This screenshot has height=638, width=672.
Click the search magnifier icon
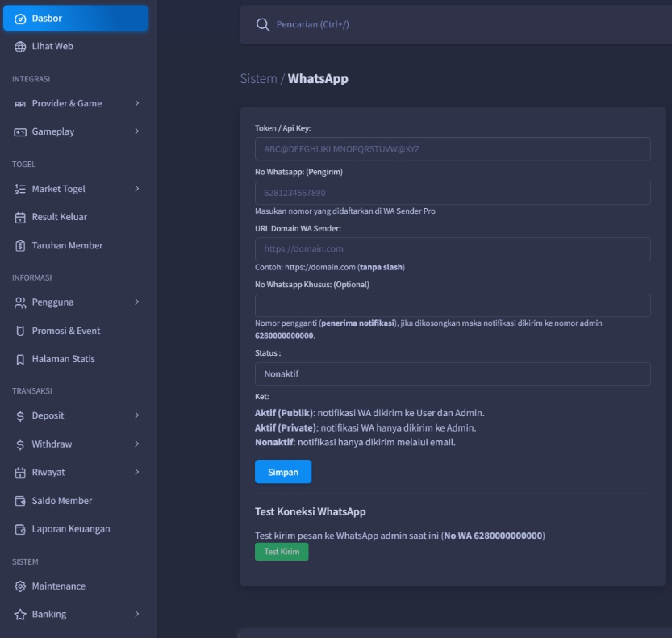pos(262,25)
